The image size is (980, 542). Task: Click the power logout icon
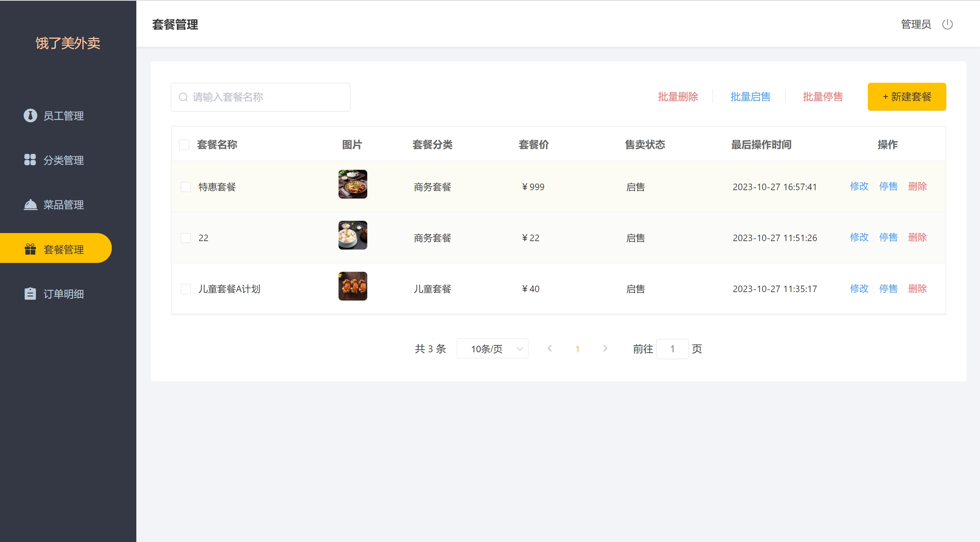click(x=947, y=25)
